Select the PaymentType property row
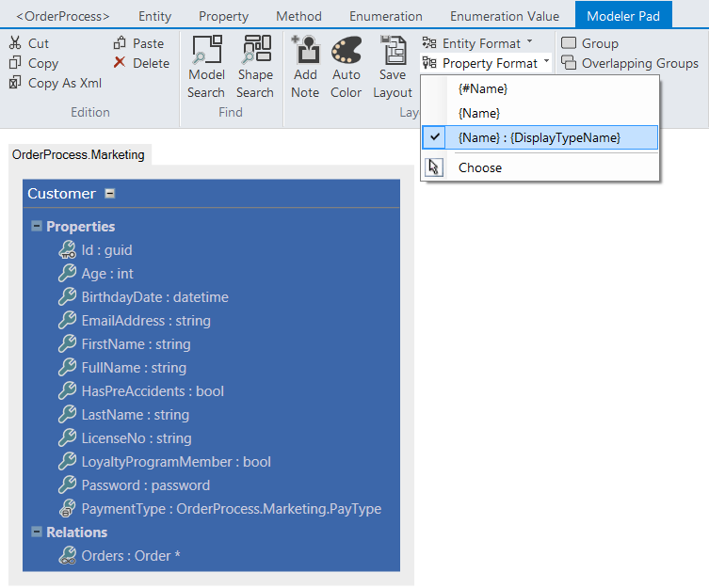709x588 pixels. [231, 509]
